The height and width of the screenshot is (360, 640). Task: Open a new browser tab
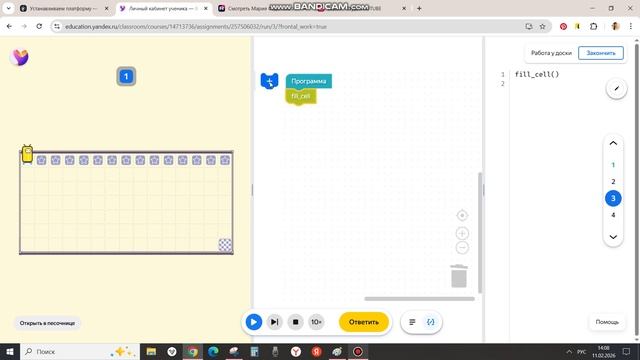[419, 8]
